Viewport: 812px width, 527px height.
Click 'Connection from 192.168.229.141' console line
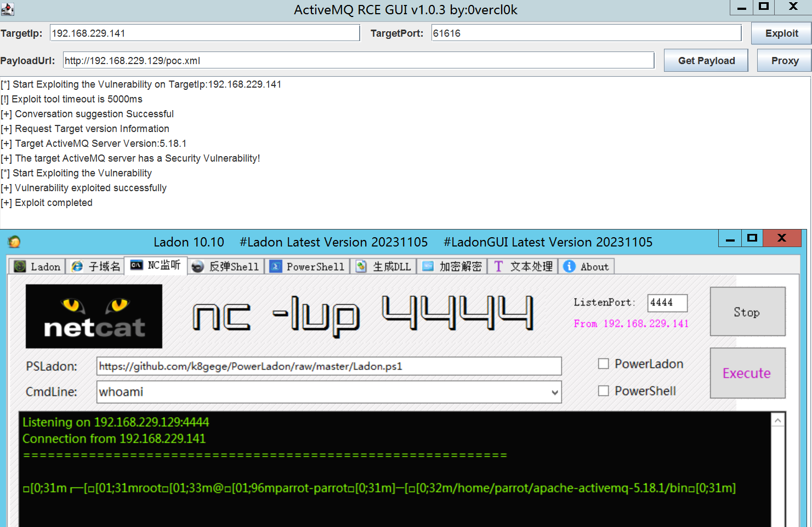[114, 439]
